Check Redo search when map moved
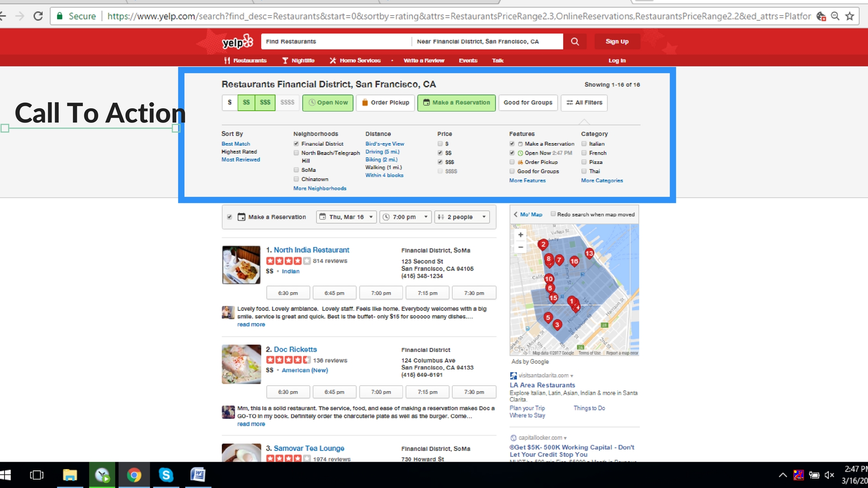The image size is (868, 488). [553, 214]
